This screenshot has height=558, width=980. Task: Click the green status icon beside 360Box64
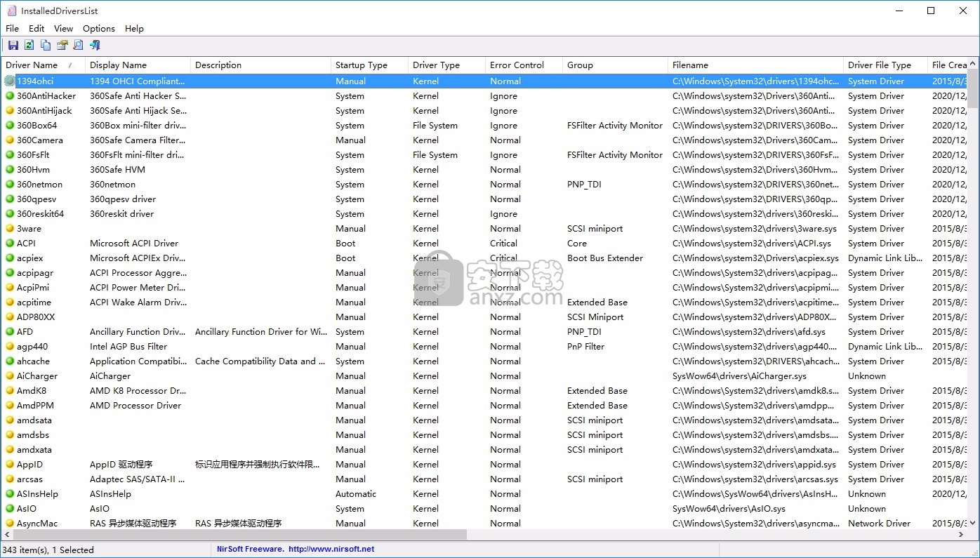(x=10, y=126)
